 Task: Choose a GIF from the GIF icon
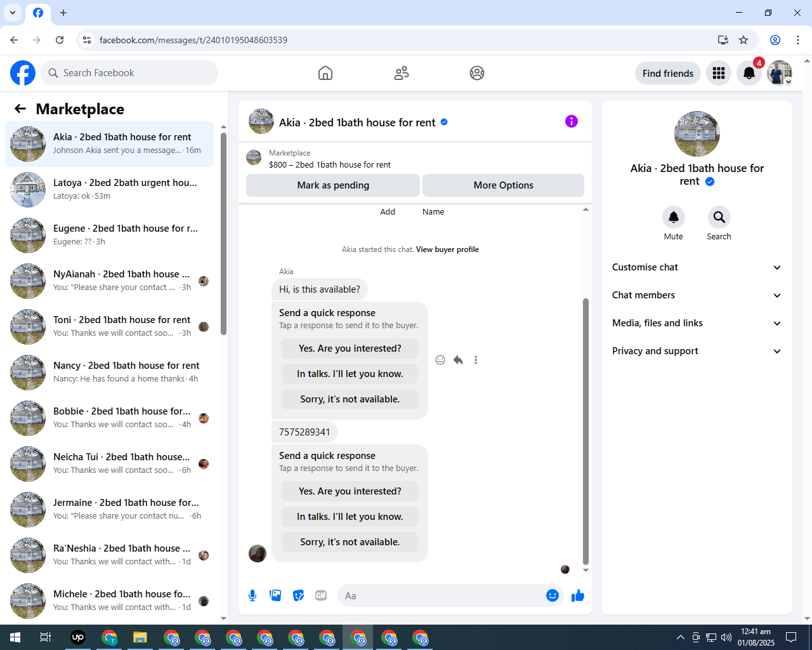click(321, 595)
